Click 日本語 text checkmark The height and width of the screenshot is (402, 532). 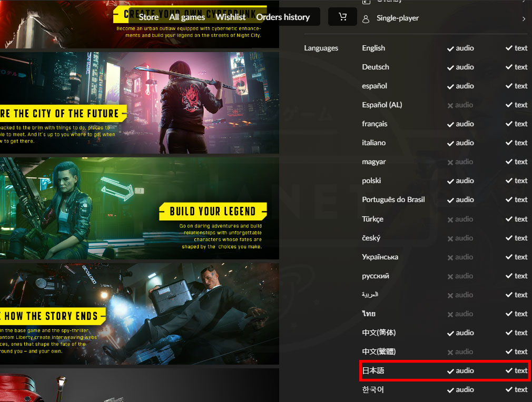[x=509, y=371]
